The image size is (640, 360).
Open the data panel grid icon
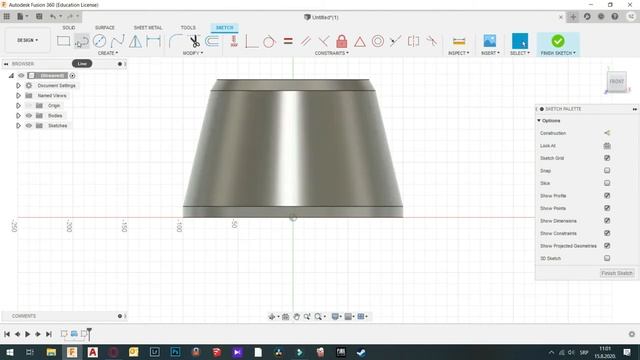click(7, 17)
